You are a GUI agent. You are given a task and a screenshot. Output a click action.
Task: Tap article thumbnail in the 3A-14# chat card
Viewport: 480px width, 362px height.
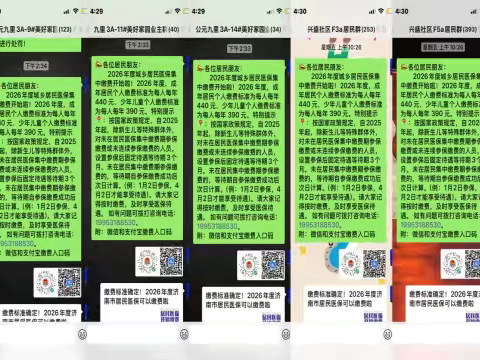point(271,317)
